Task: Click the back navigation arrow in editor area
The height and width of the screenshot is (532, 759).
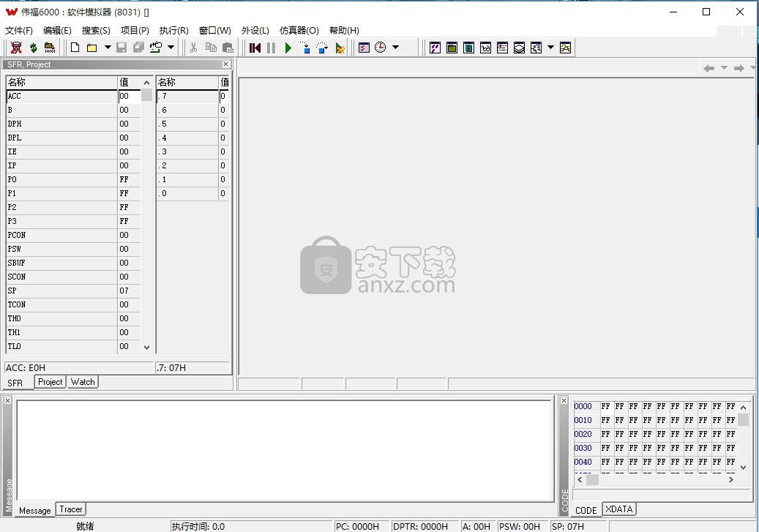Action: pos(709,68)
